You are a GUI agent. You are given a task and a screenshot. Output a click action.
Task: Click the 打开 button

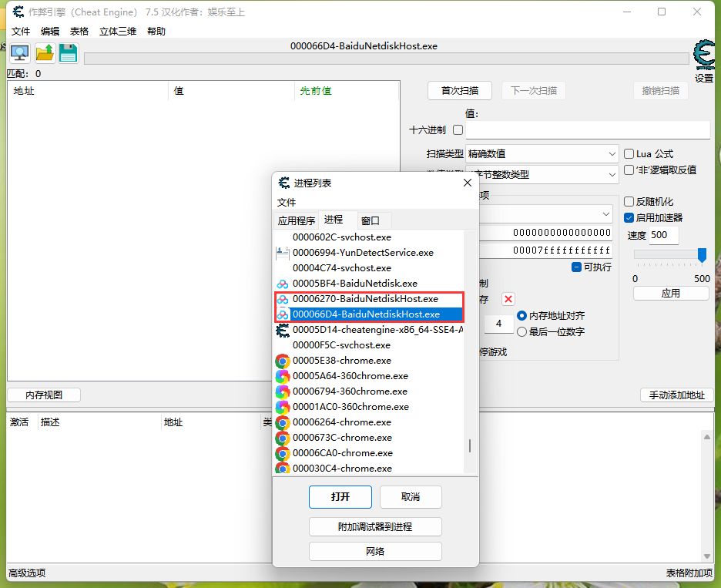340,497
